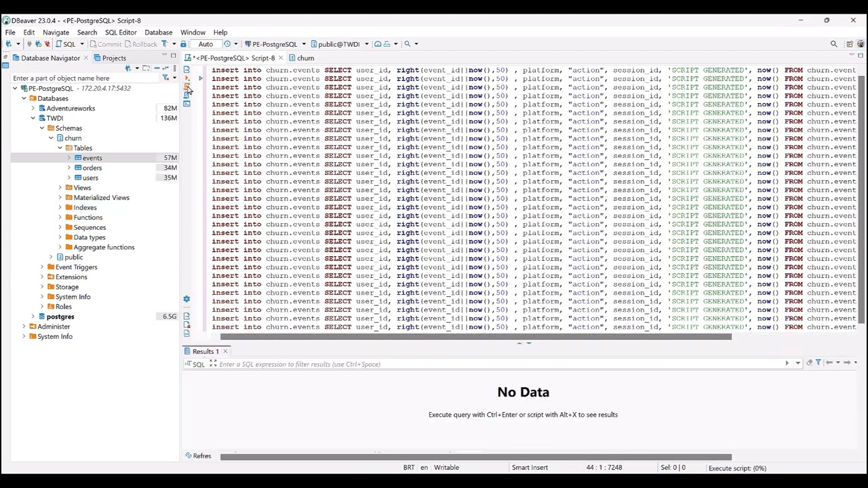The height and width of the screenshot is (488, 868).
Task: Click the Commit transaction button
Action: pos(105,44)
